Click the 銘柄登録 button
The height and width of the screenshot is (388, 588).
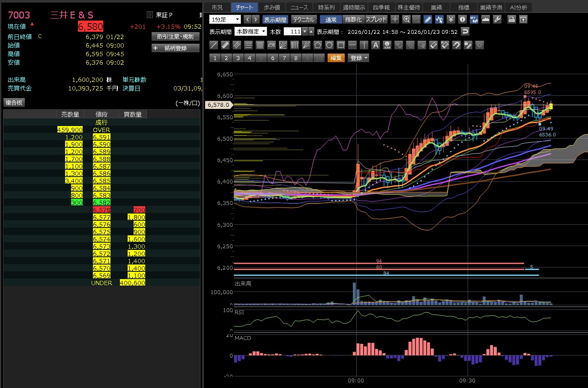(176, 48)
